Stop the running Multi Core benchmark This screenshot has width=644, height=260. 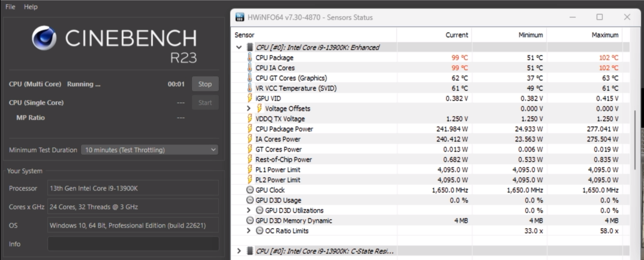click(205, 84)
